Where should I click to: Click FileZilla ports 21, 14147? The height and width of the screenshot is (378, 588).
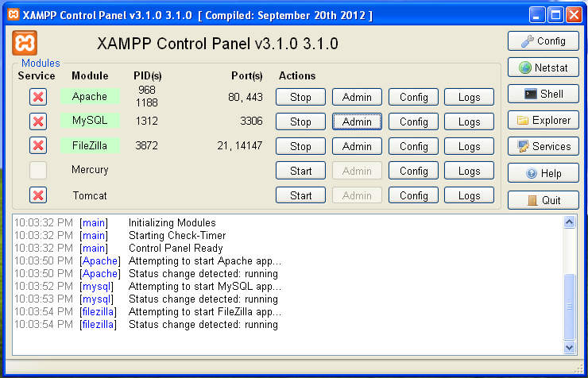[240, 145]
